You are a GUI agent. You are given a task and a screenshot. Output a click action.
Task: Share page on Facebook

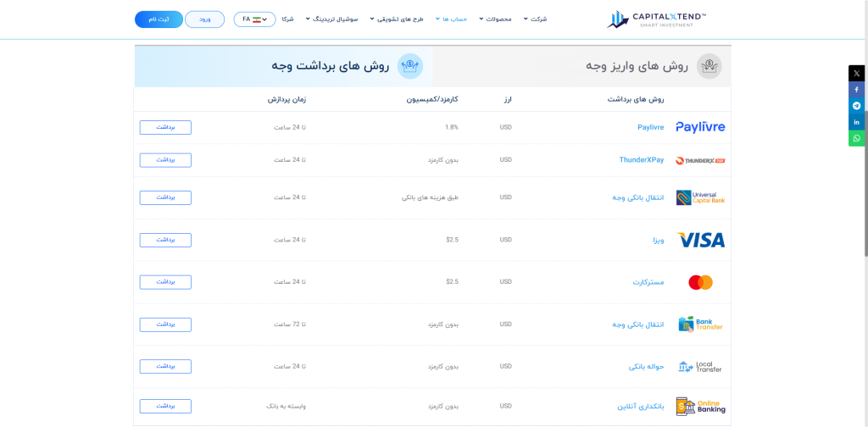point(856,90)
